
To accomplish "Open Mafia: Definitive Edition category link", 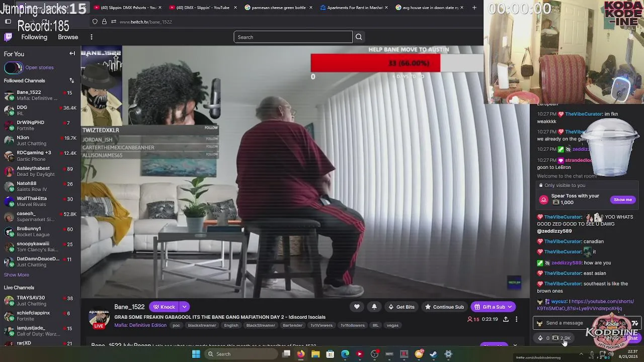I will pyautogui.click(x=140, y=325).
